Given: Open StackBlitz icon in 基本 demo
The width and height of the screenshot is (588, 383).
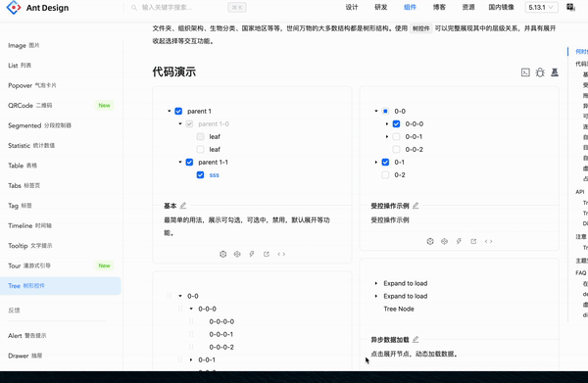Looking at the screenshot, I should pyautogui.click(x=252, y=254).
